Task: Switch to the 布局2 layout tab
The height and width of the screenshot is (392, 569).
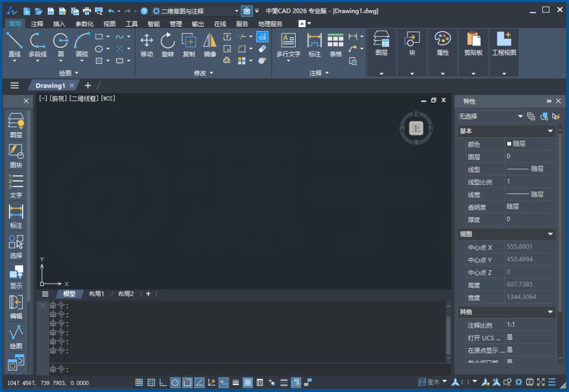Action: tap(126, 294)
